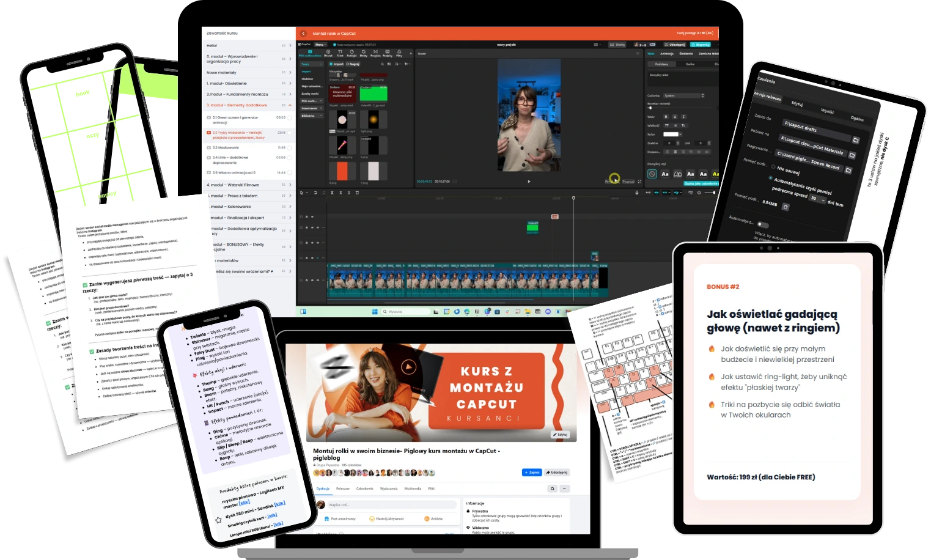Open the Przejścia transitions tool
931x560 pixels.
coord(375,53)
